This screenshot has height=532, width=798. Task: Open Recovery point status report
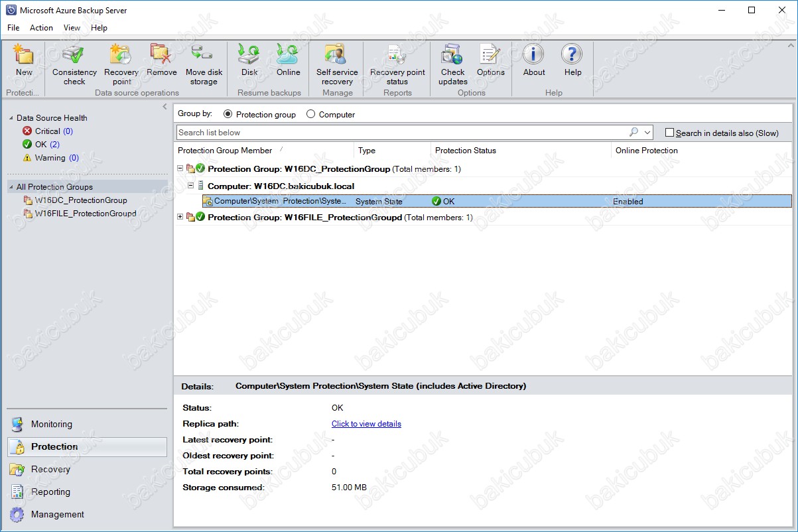point(397,54)
